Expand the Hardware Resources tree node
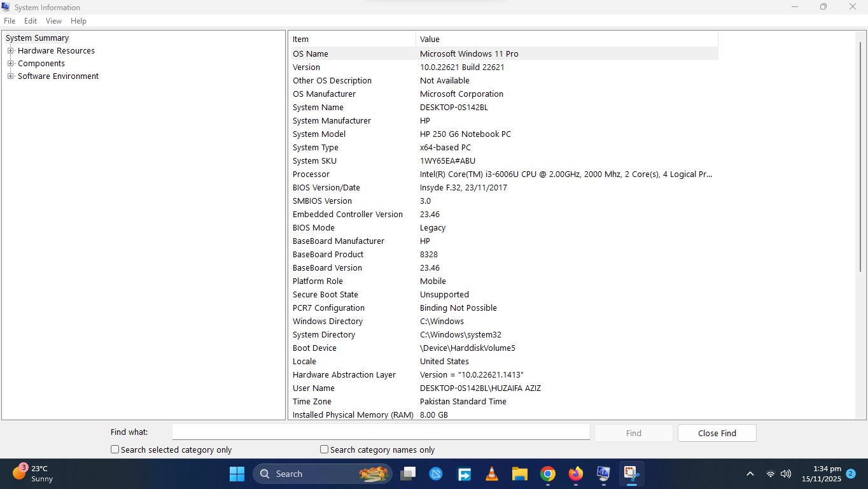This screenshot has height=489, width=868. pos(11,51)
